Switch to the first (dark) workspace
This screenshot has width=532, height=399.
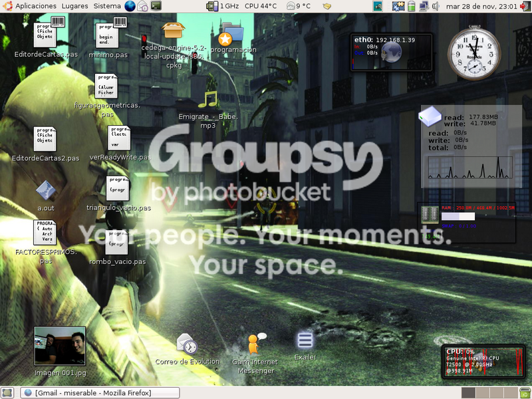coord(468,393)
